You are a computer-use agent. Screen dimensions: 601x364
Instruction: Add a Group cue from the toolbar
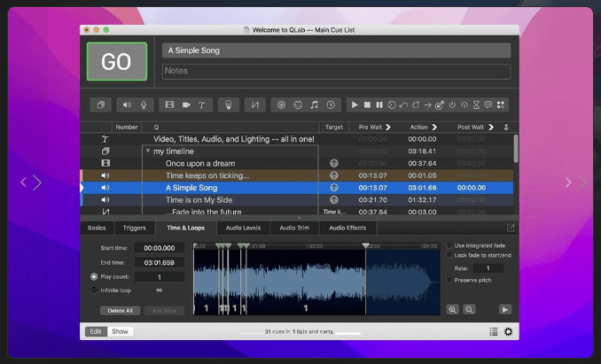(x=101, y=105)
